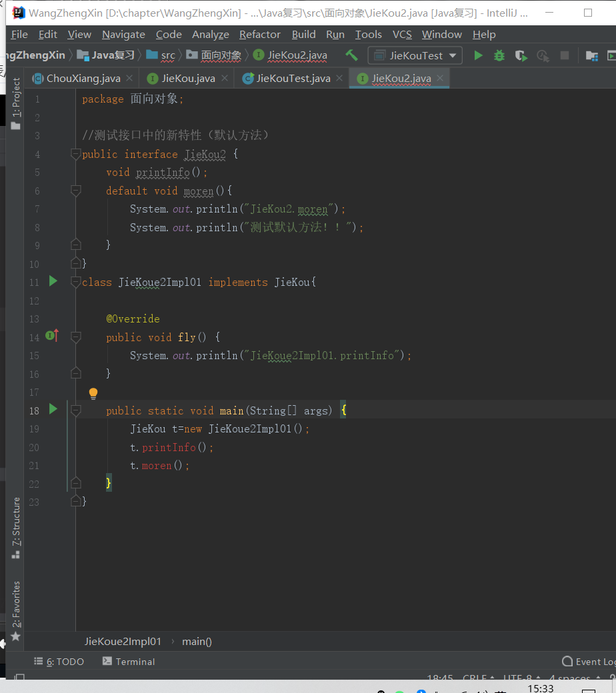This screenshot has height=693, width=616.
Task: Click the @Override annotation on line 13
Action: (133, 319)
